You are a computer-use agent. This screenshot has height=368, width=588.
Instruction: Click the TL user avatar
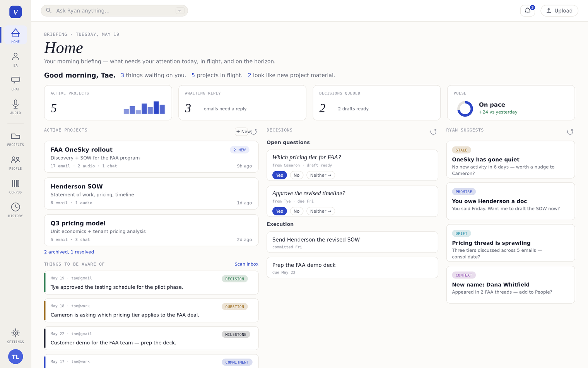coord(15,357)
